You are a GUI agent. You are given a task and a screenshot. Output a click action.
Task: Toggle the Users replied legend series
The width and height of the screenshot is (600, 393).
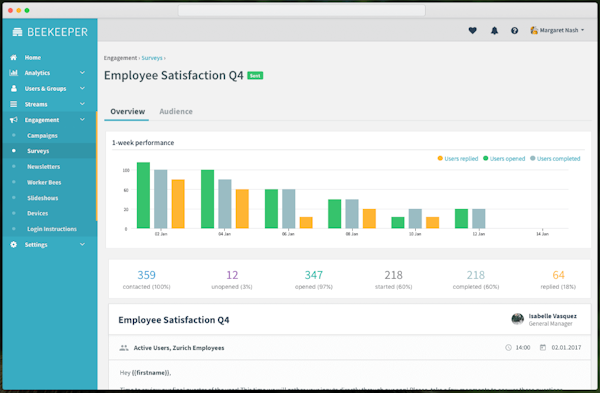458,158
